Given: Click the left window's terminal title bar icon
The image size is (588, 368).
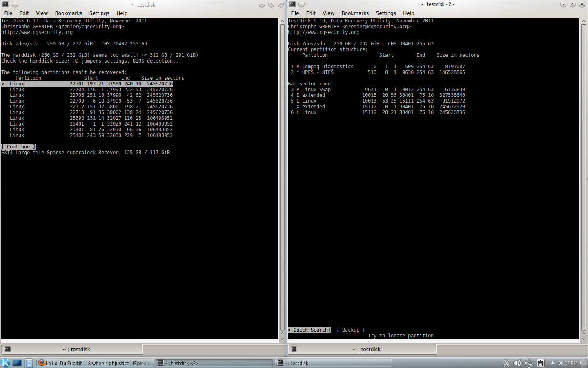Looking at the screenshot, I should click(6, 4).
